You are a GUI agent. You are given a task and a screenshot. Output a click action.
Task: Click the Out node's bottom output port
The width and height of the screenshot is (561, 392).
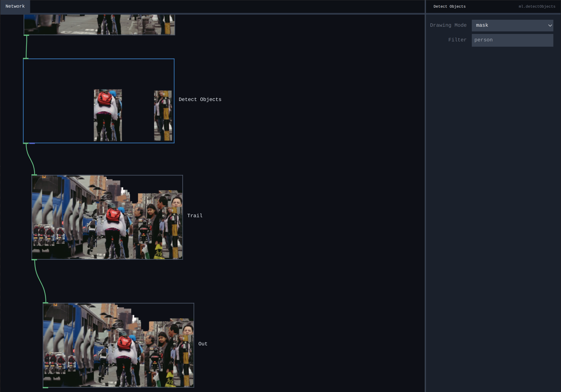(45, 387)
